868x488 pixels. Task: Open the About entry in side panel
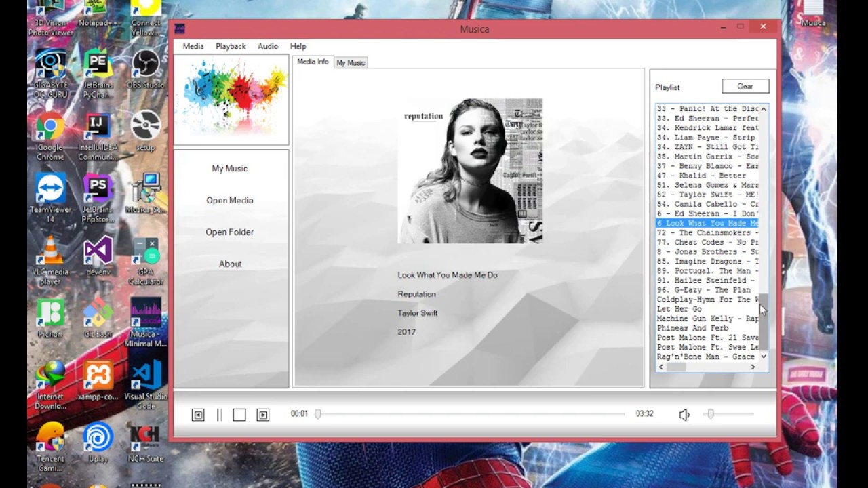click(x=231, y=264)
